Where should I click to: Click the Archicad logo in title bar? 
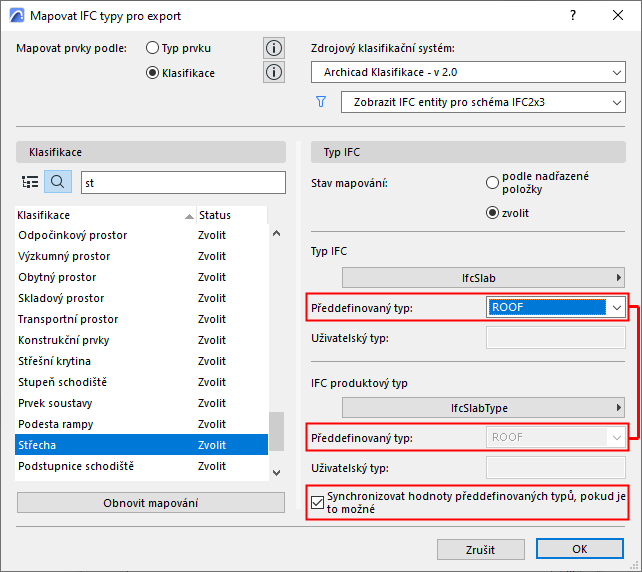pos(14,16)
